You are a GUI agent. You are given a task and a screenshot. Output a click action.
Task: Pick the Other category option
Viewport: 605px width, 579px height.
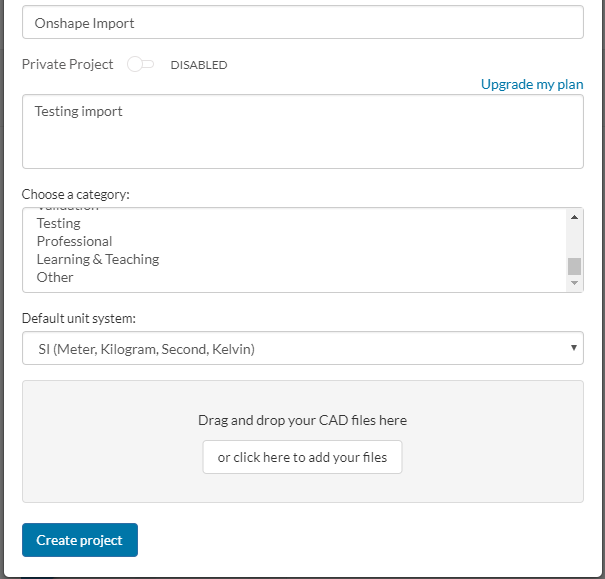tap(55, 277)
